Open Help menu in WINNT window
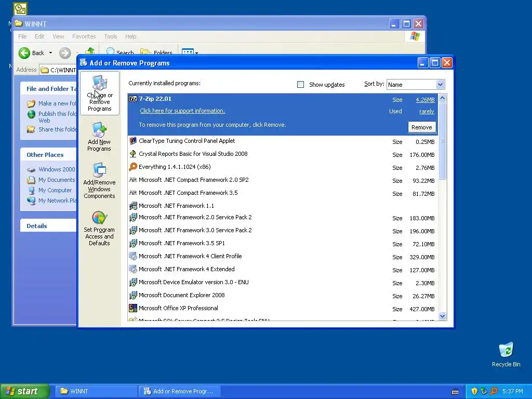The image size is (532, 399). pos(130,36)
